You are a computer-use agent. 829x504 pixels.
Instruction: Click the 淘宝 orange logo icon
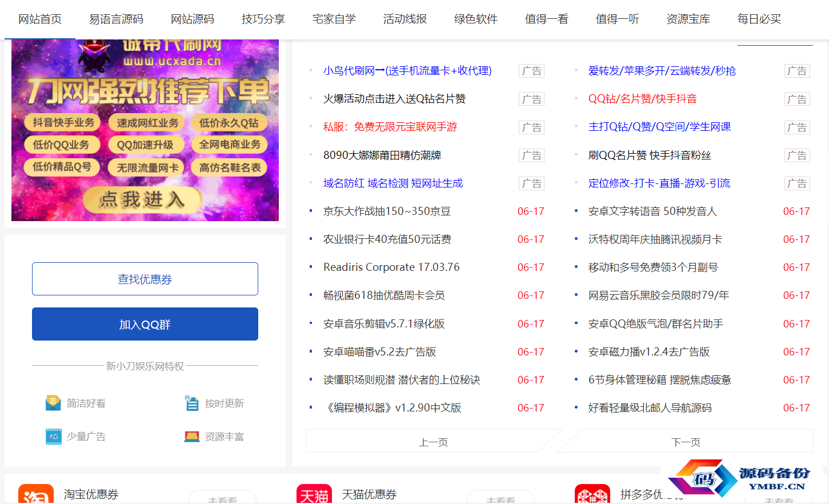click(x=36, y=495)
